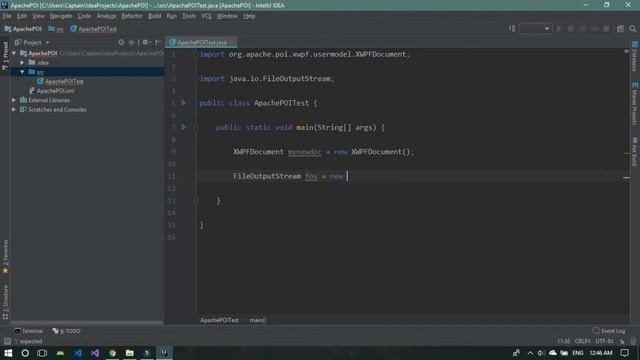
Task: Expand Scratches and Consoles node
Action: point(14,109)
